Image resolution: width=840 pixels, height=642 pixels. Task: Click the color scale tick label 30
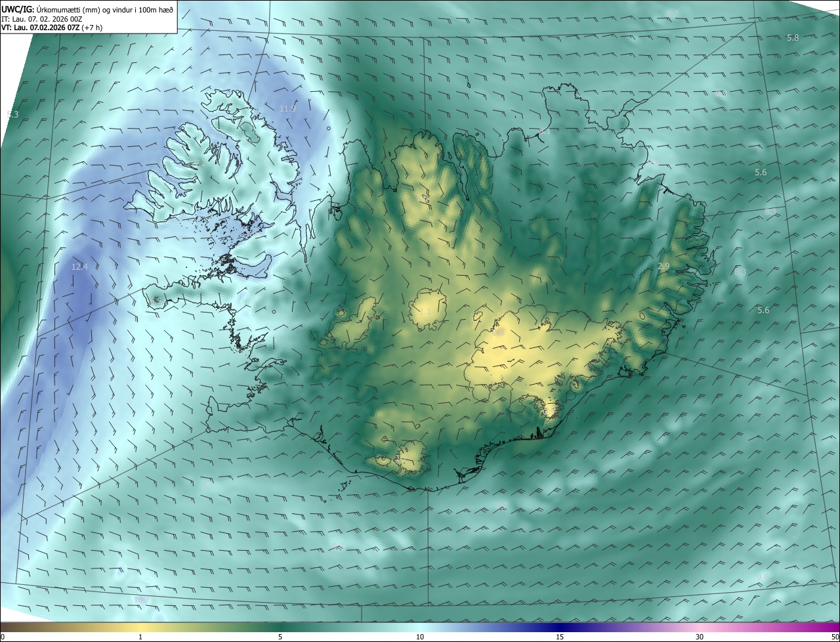(x=700, y=637)
